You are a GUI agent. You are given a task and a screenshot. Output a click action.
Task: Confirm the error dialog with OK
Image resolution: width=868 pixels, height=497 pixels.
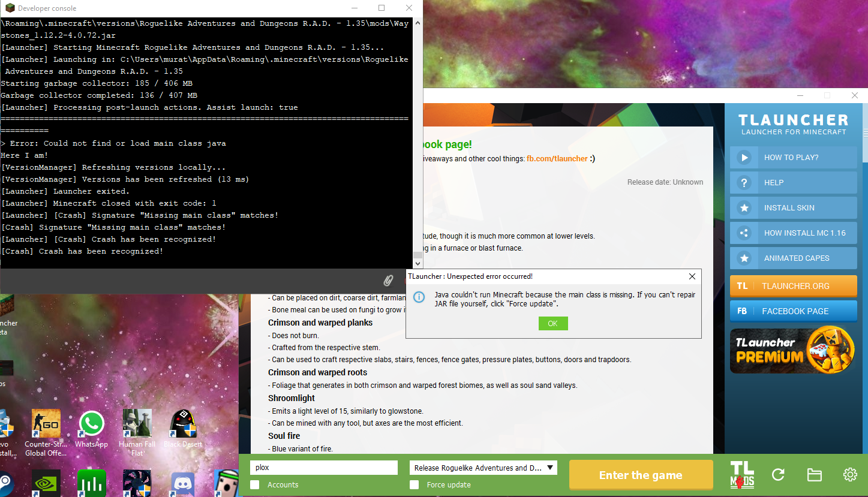pos(553,324)
